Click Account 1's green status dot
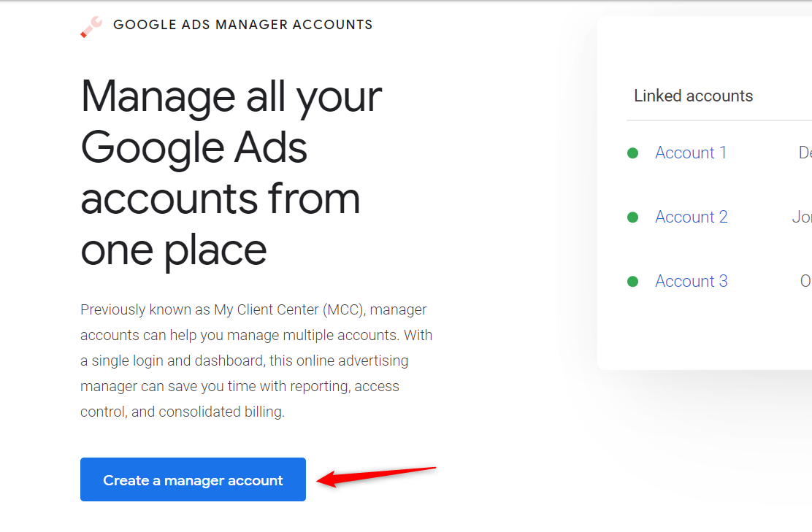Image resolution: width=812 pixels, height=532 pixels. [x=632, y=153]
